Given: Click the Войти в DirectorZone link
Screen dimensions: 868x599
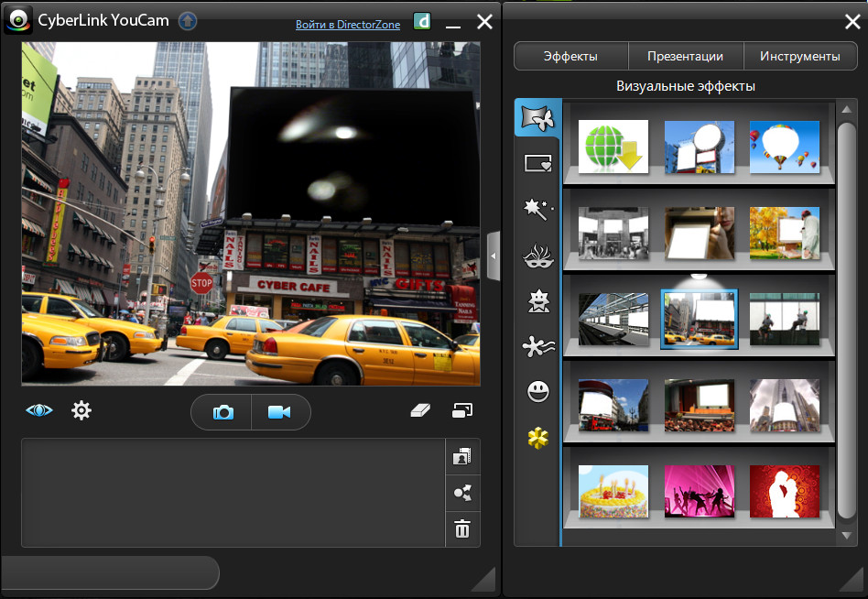Looking at the screenshot, I should click(x=348, y=25).
